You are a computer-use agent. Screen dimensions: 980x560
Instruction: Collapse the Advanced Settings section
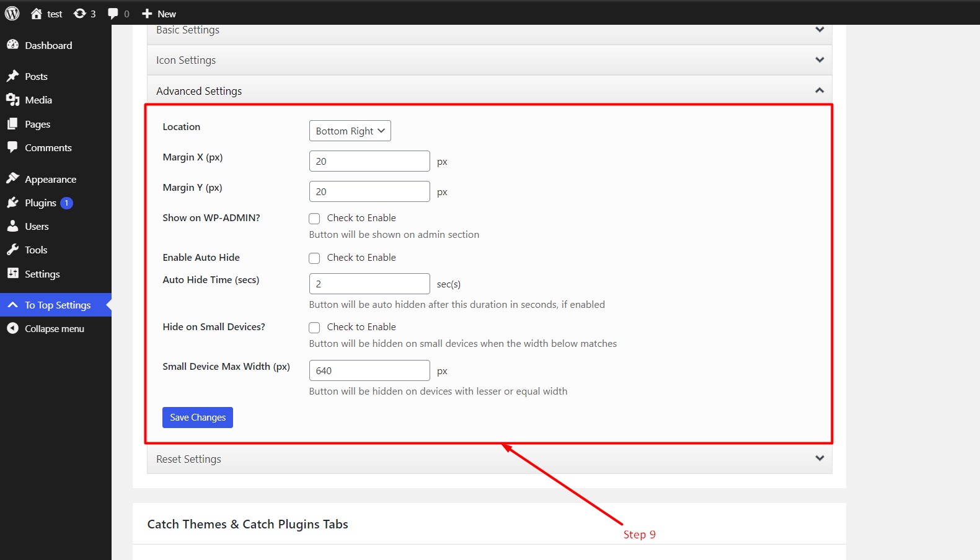(489, 90)
